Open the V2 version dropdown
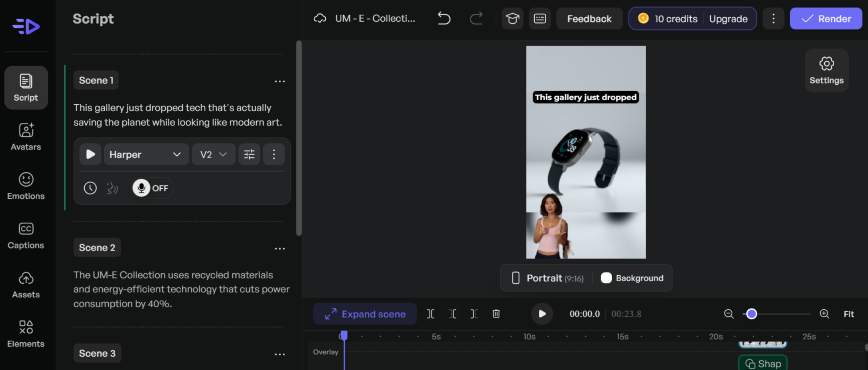 [213, 154]
